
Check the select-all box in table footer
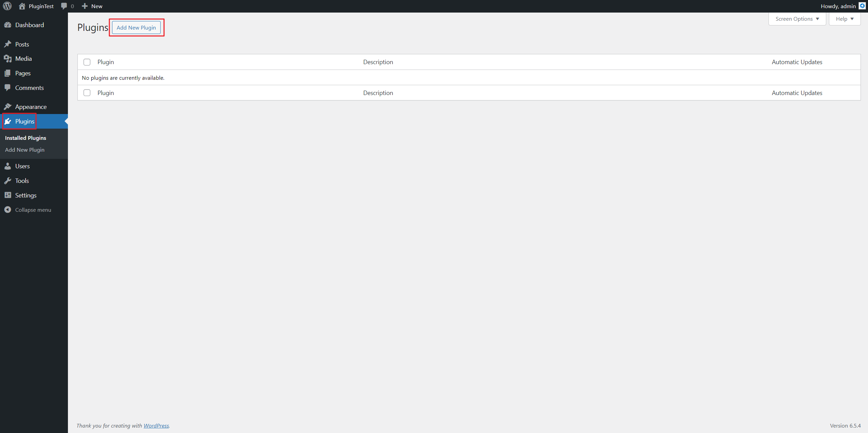87,93
